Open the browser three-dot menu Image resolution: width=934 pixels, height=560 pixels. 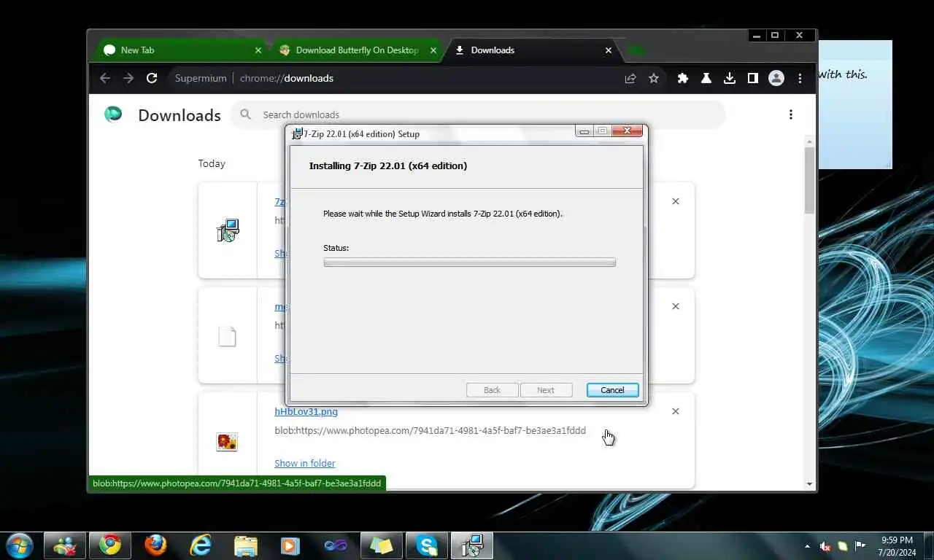click(x=800, y=78)
